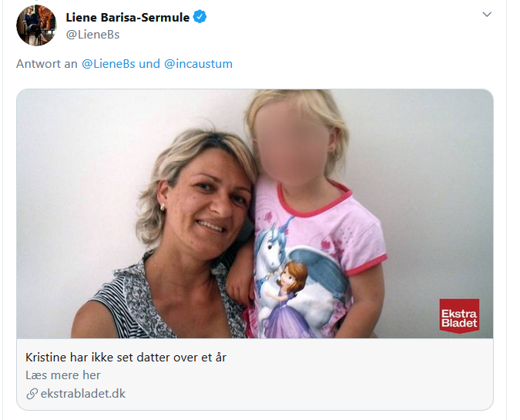Click the chain link icon beside domain

point(32,394)
